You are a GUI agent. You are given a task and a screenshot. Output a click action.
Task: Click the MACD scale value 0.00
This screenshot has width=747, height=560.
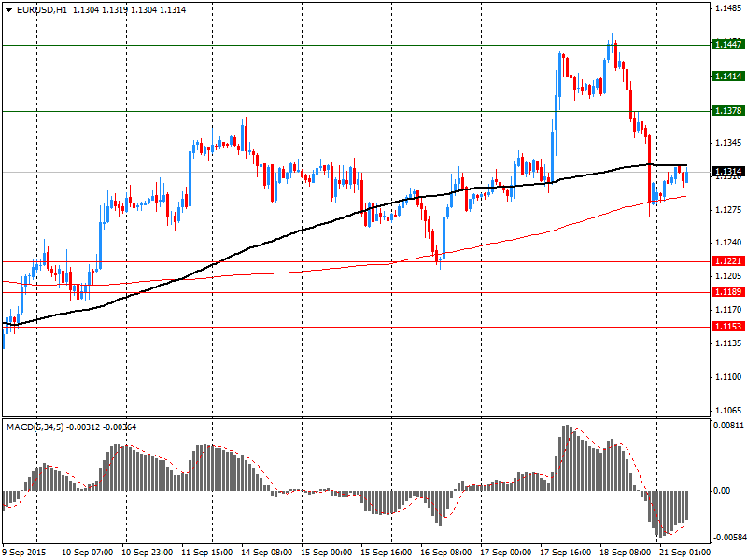722,491
